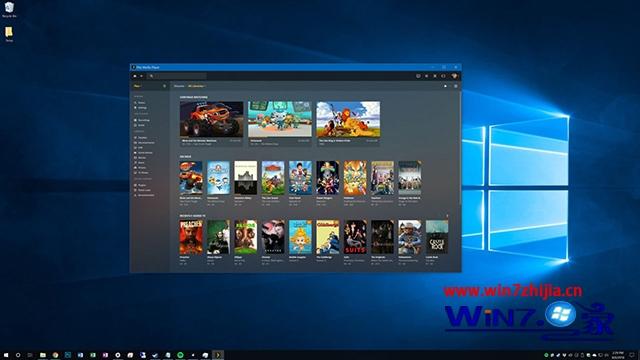Click the clock in the system tray

[618, 355]
